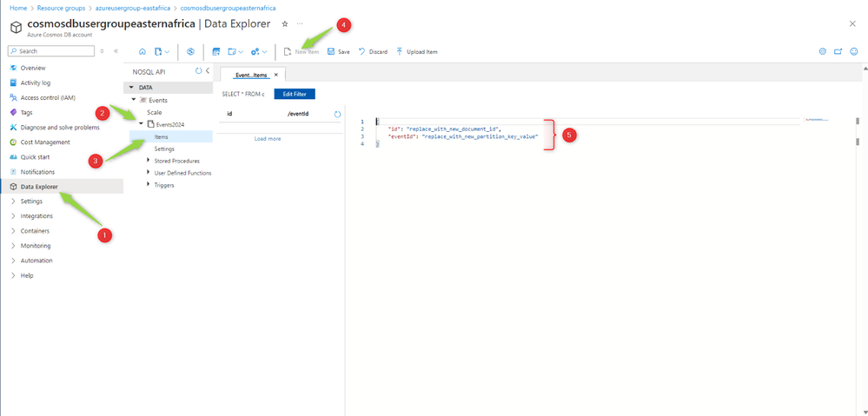Favorite the account with star icon
The width and height of the screenshot is (868, 416).
tap(284, 23)
